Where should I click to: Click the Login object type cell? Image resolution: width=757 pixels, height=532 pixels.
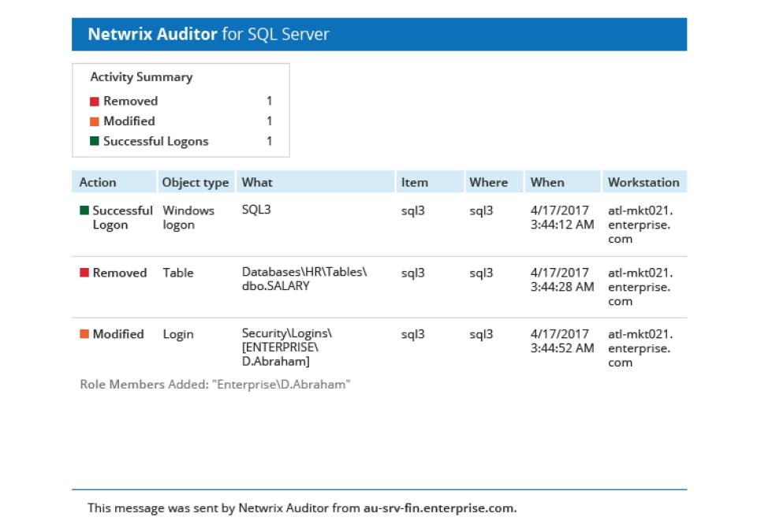pyautogui.click(x=178, y=334)
